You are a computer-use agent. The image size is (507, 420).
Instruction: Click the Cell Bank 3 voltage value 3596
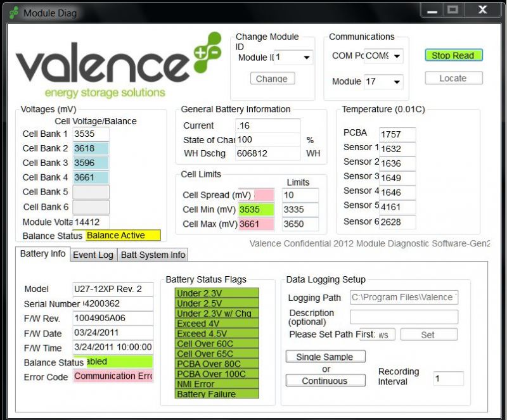(x=91, y=163)
